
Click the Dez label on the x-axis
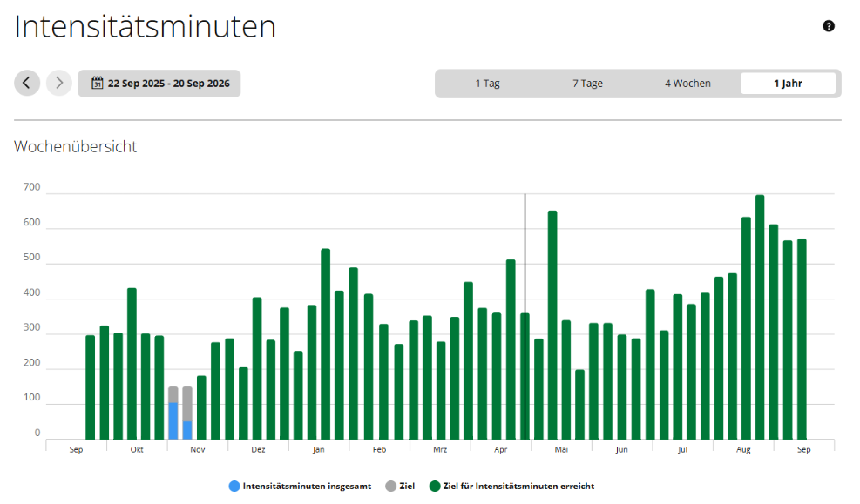click(258, 449)
